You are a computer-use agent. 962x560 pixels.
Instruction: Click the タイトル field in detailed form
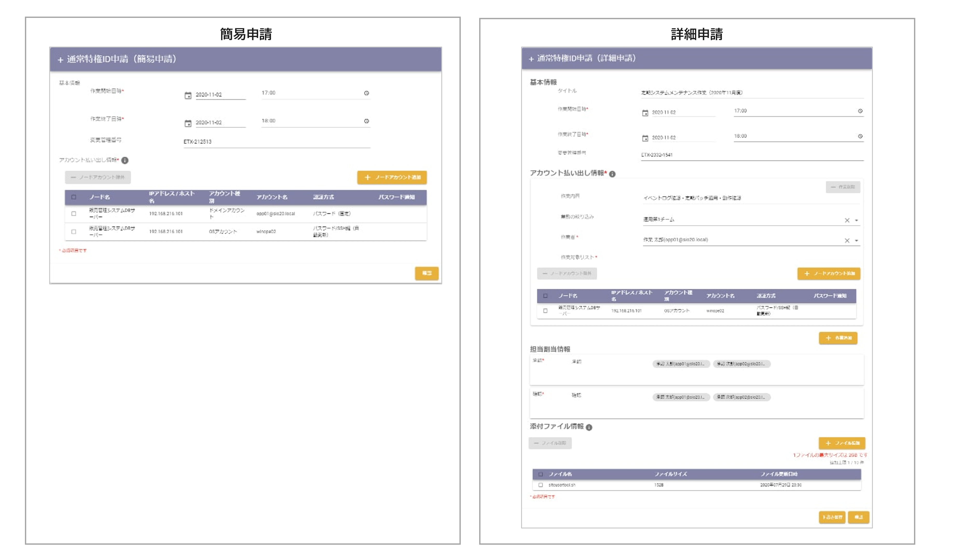tap(752, 93)
